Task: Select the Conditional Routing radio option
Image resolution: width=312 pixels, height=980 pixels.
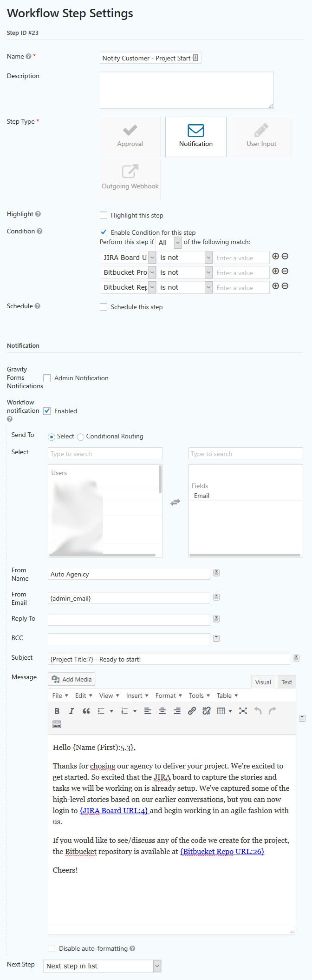Action: [81, 437]
